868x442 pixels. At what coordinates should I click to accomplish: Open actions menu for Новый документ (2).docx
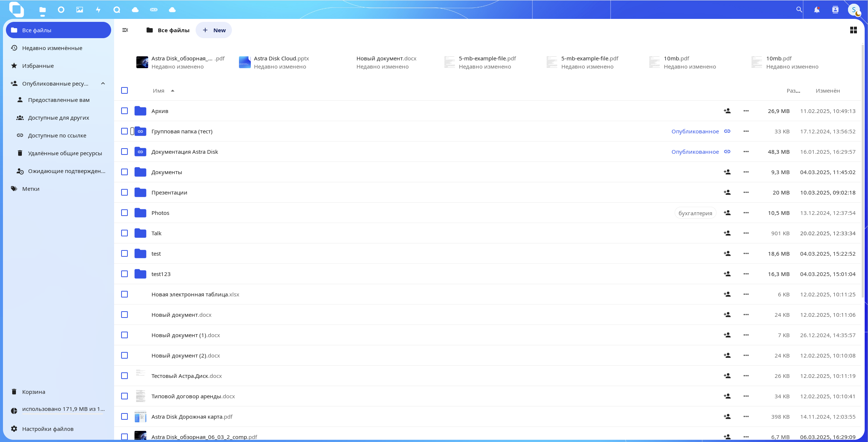tap(746, 355)
